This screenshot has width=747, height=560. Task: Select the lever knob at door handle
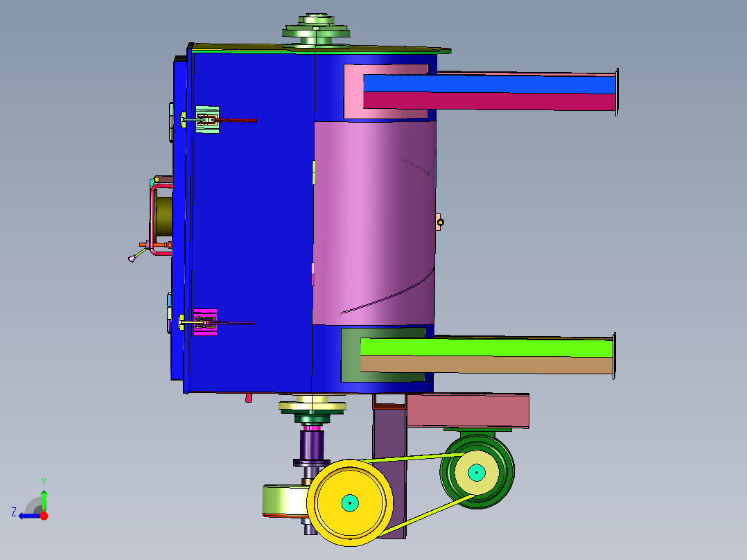pos(132,259)
